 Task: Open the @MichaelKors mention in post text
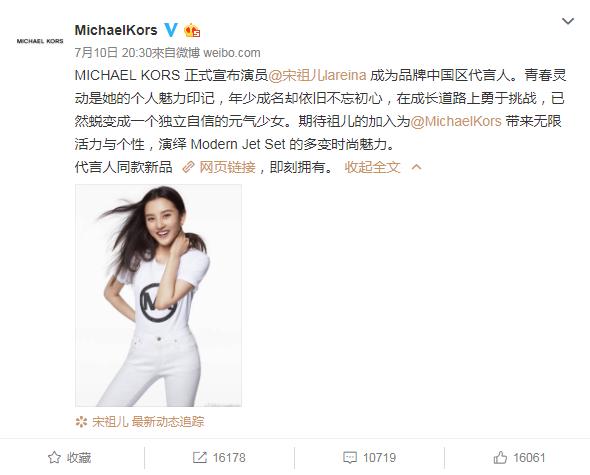(456, 121)
